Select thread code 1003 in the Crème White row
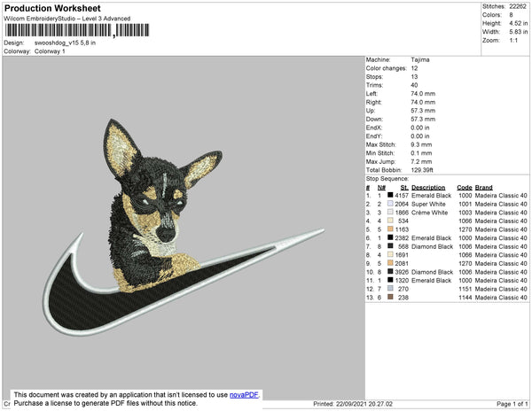532x411 pixels. [x=465, y=212]
